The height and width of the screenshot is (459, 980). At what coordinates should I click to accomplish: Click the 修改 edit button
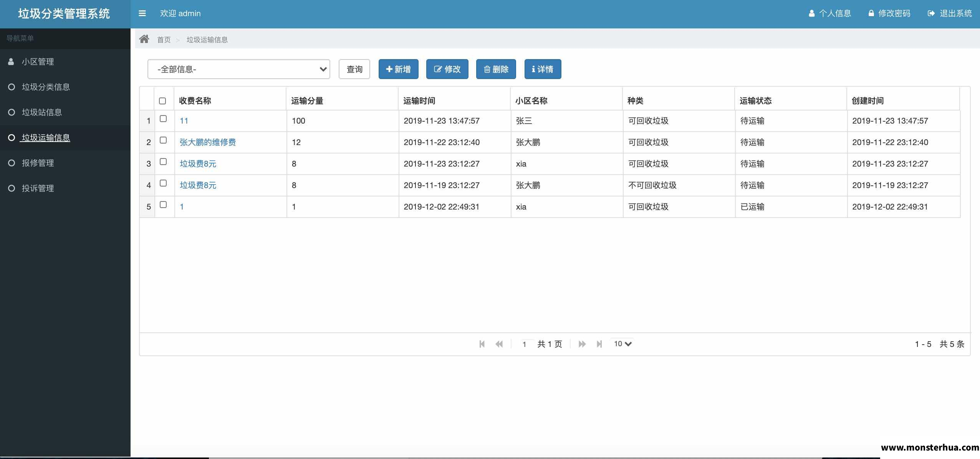pyautogui.click(x=447, y=69)
